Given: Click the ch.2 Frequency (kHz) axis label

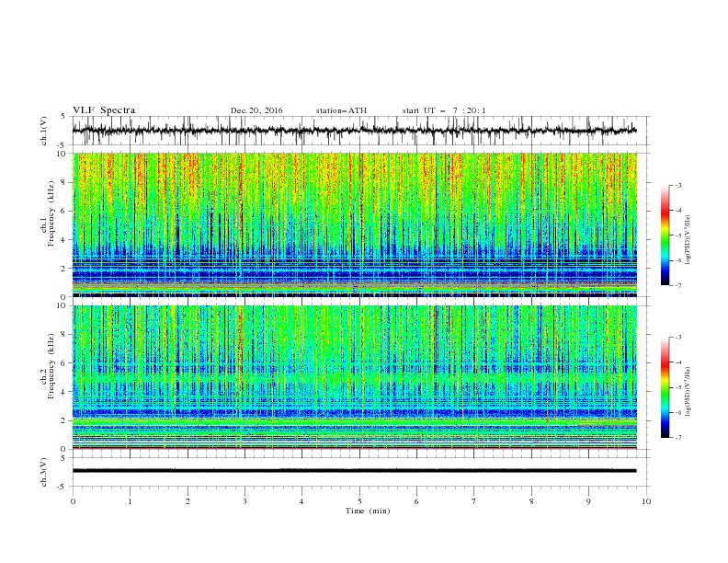Looking at the screenshot, I should pos(48,366).
